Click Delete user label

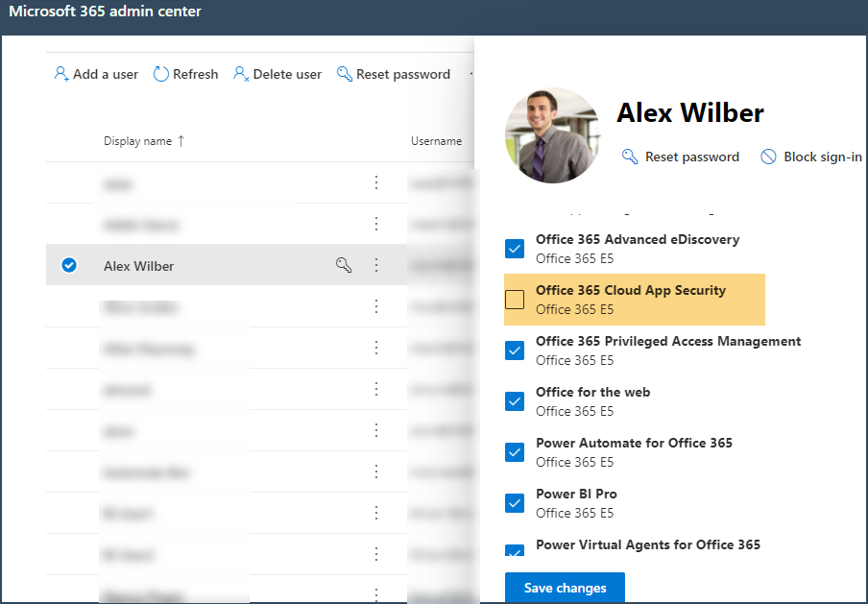point(287,74)
